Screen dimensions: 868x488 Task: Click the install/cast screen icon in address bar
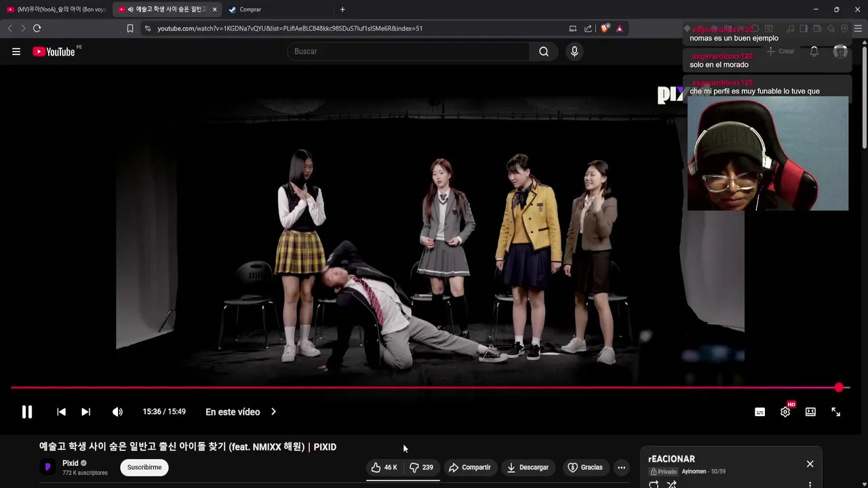point(573,28)
